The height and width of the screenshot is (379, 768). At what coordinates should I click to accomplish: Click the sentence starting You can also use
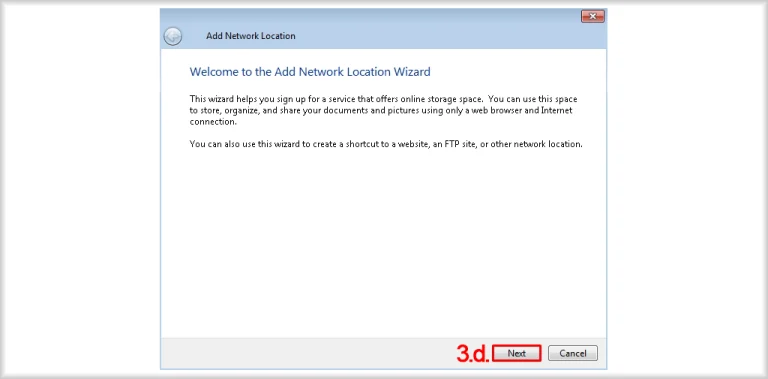386,145
